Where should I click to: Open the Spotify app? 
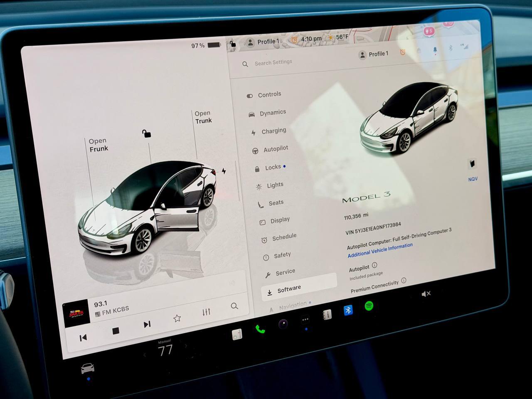click(369, 307)
